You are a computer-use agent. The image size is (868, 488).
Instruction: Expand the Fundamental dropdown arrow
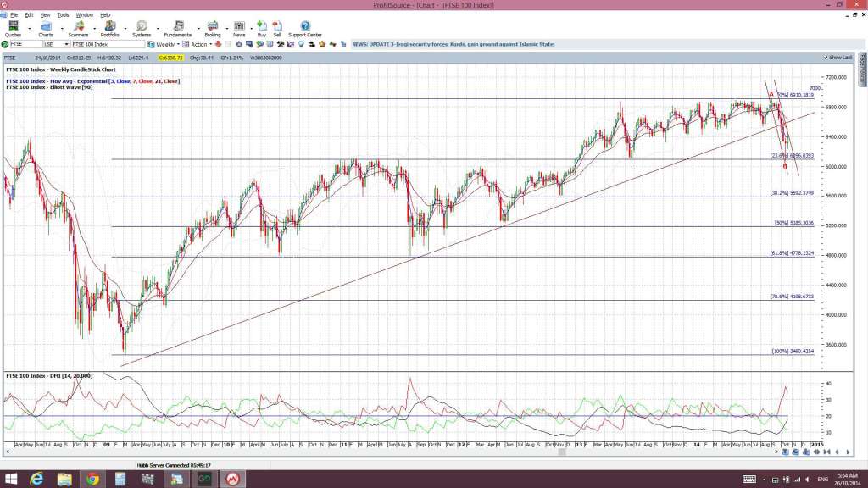198,29
